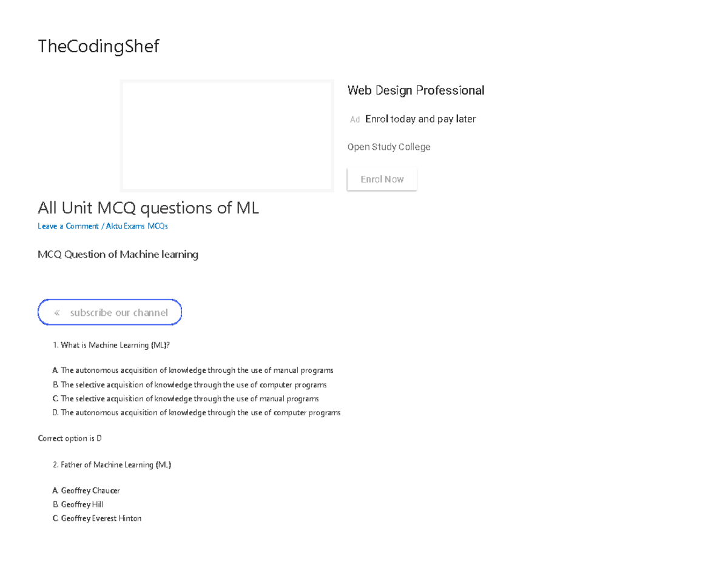Click the Enrol today and pay later link
Image resolution: width=728 pixels, height=562 pixels.
pyautogui.click(x=420, y=119)
